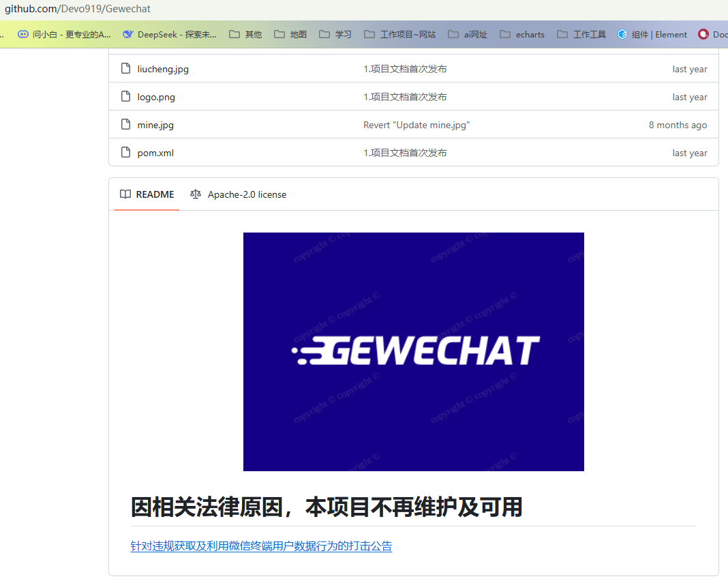
Task: Open the DeepSeek bookmark
Action: pyautogui.click(x=170, y=34)
